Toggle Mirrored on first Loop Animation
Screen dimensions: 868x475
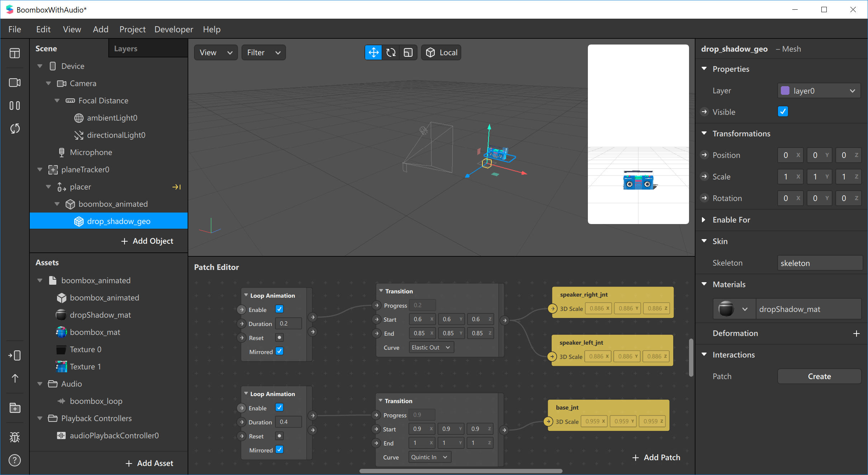279,351
